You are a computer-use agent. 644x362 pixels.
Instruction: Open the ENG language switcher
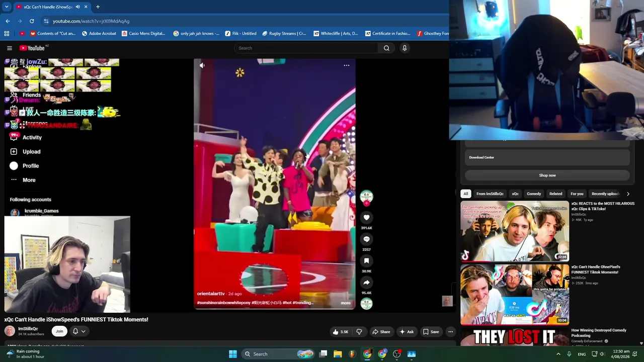[x=582, y=354]
